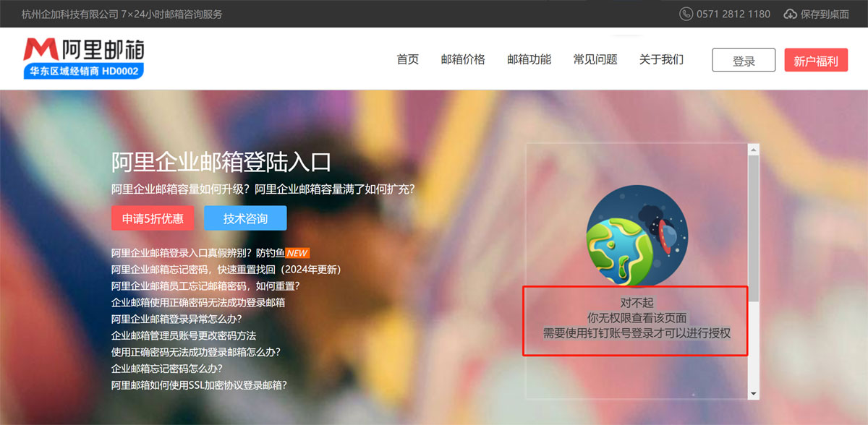Open link 阿里企业邮箱忘记密码，快速重置找回
The image size is (868, 425).
coord(226,270)
